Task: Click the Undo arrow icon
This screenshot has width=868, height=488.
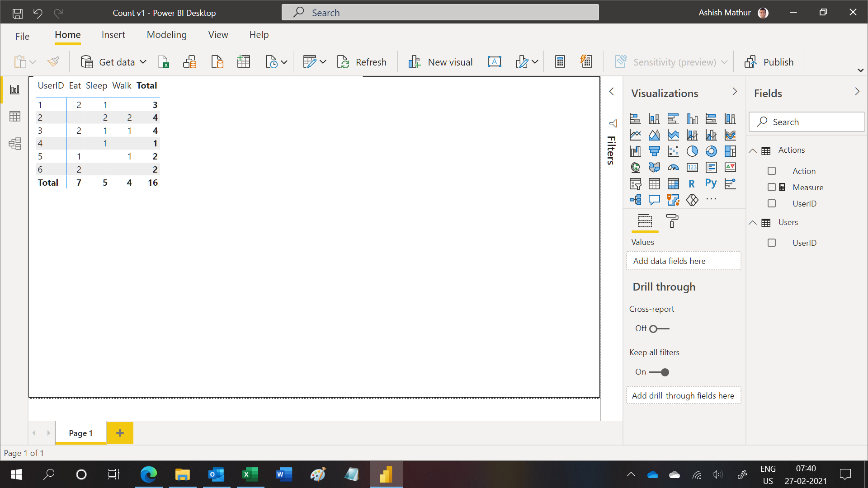Action: click(x=38, y=13)
